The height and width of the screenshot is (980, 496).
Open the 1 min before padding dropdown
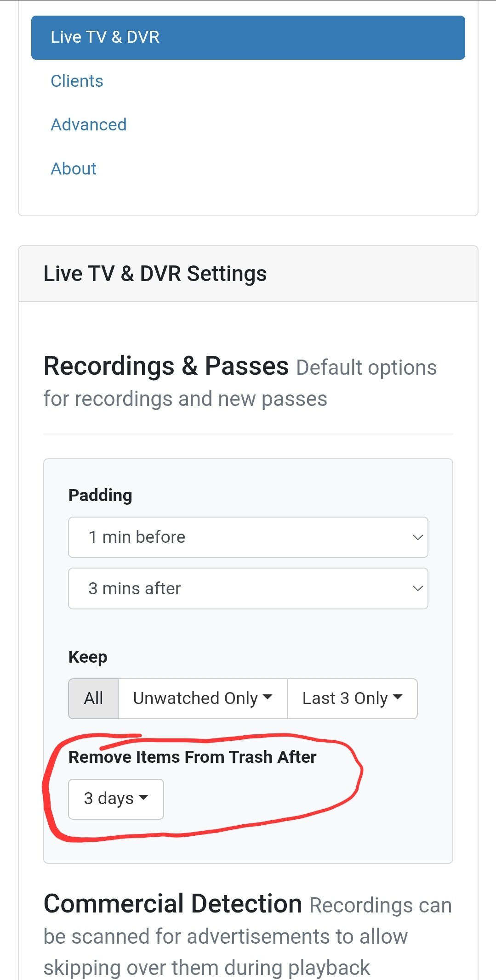248,537
